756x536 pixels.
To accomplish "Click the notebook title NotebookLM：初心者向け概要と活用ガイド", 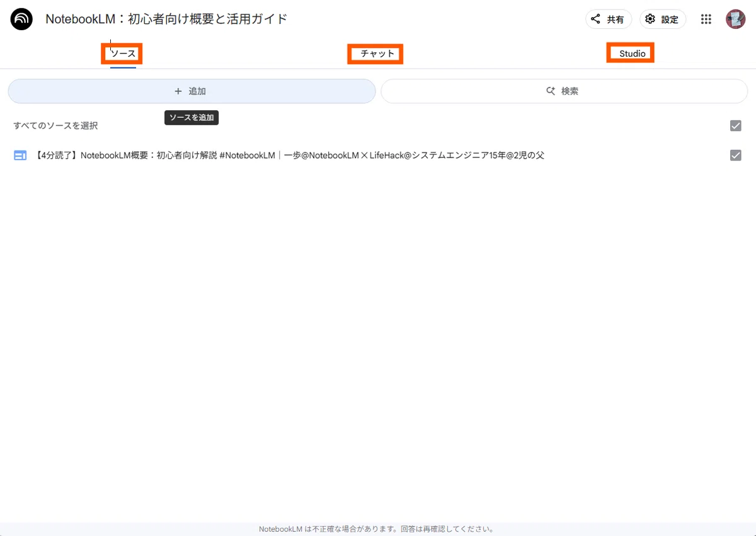I will coord(166,20).
